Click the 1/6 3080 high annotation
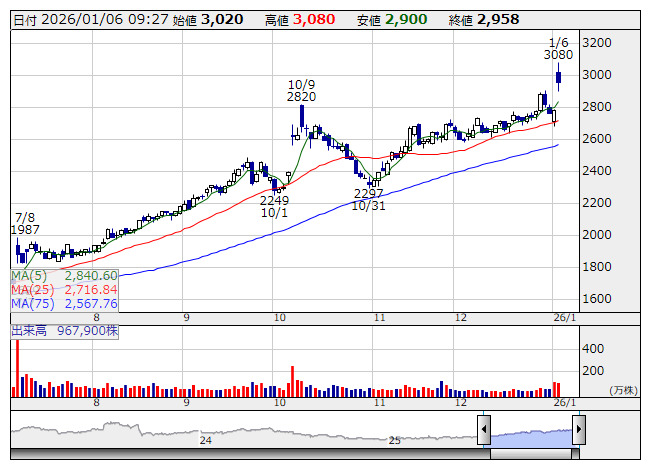653x470 pixels. (x=559, y=48)
